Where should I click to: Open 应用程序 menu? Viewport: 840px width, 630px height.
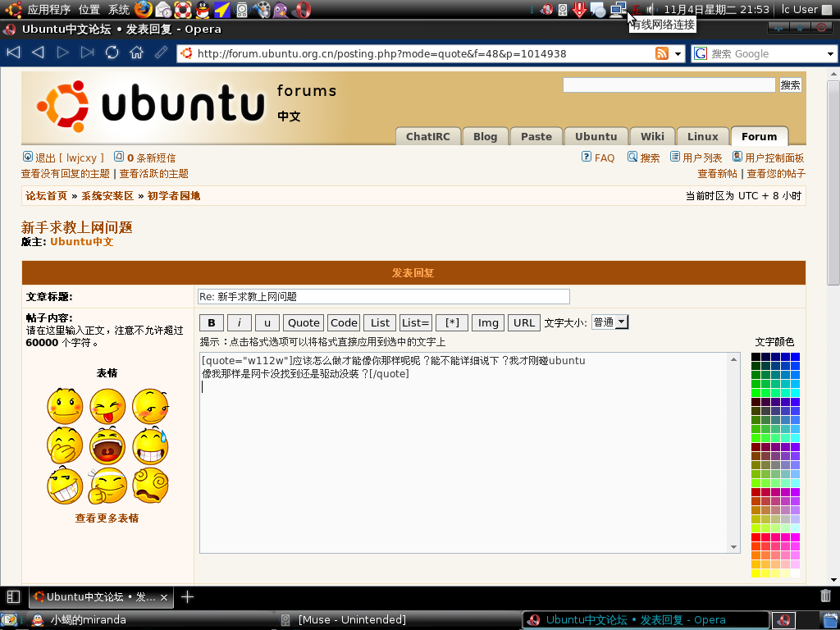click(x=48, y=10)
